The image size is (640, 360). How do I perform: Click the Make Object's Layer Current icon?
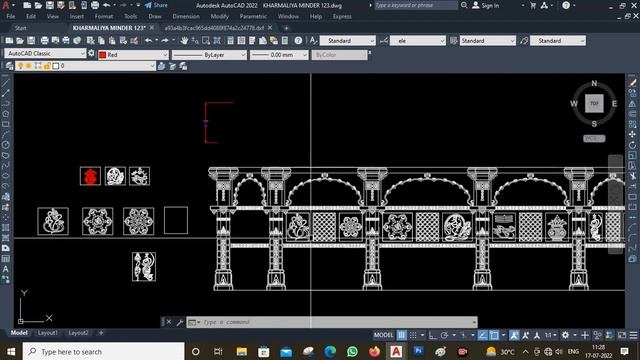point(162,66)
